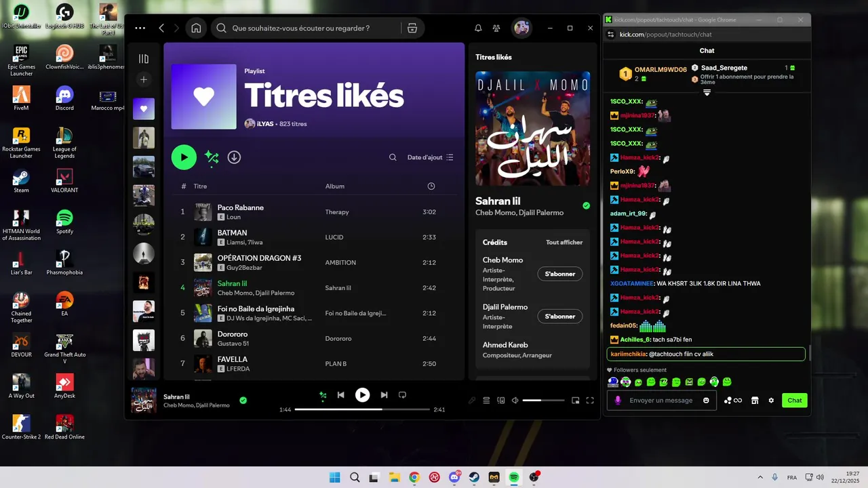Image resolution: width=868 pixels, height=488 pixels.
Task: Open the Date d'ajout sort dropdown
Action: pos(431,157)
